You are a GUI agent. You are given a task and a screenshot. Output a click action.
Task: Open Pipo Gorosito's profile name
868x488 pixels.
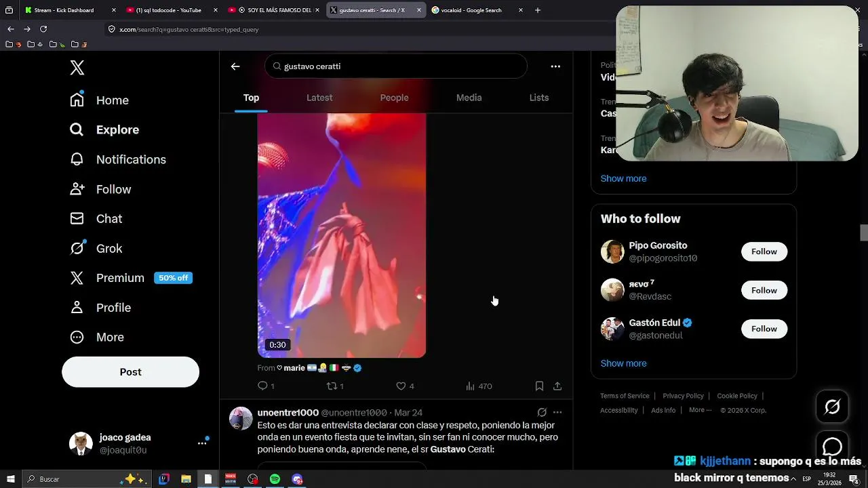[x=658, y=245]
